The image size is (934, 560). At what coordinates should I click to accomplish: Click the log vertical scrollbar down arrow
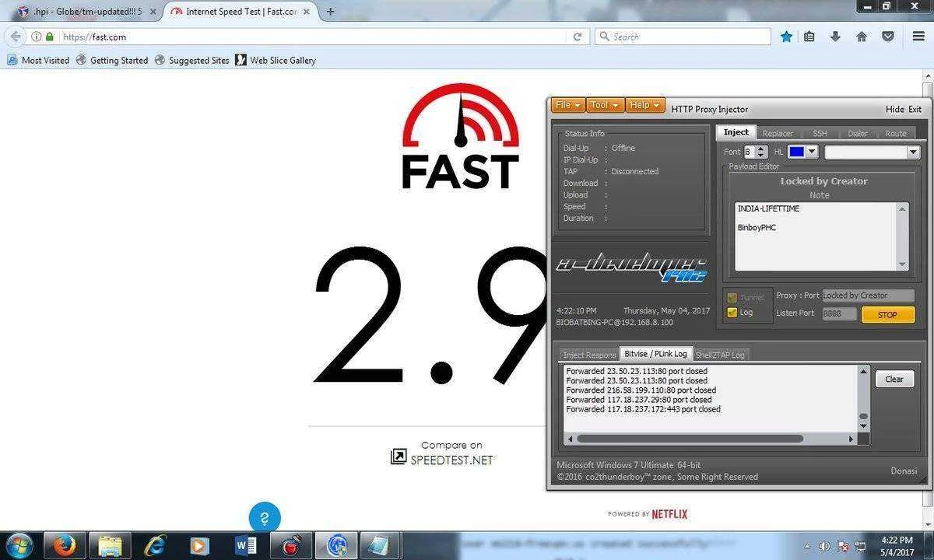click(863, 426)
